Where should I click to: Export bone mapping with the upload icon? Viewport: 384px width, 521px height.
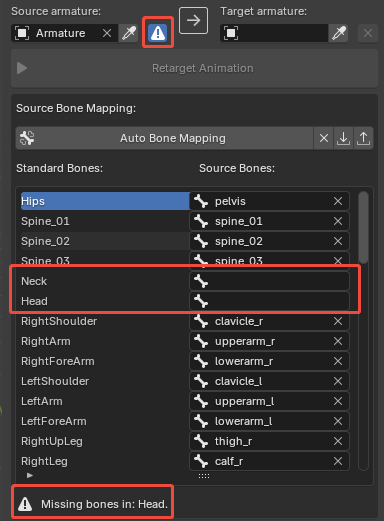click(363, 138)
